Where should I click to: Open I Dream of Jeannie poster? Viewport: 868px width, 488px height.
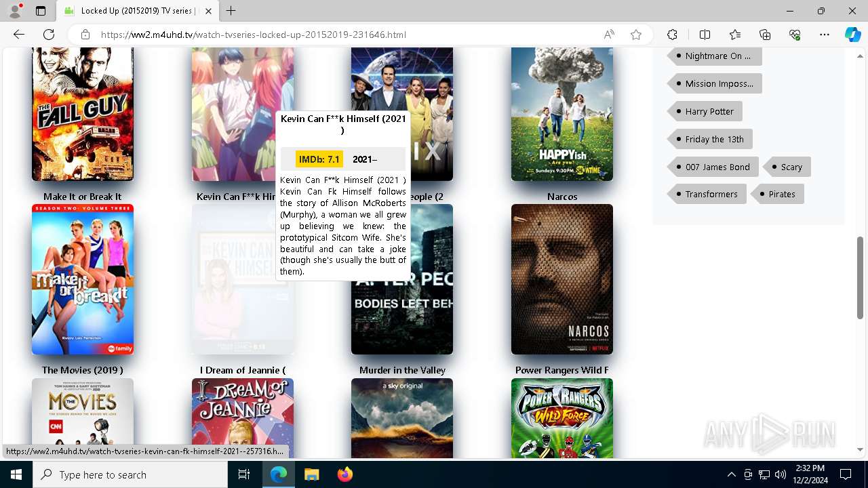[x=243, y=418]
